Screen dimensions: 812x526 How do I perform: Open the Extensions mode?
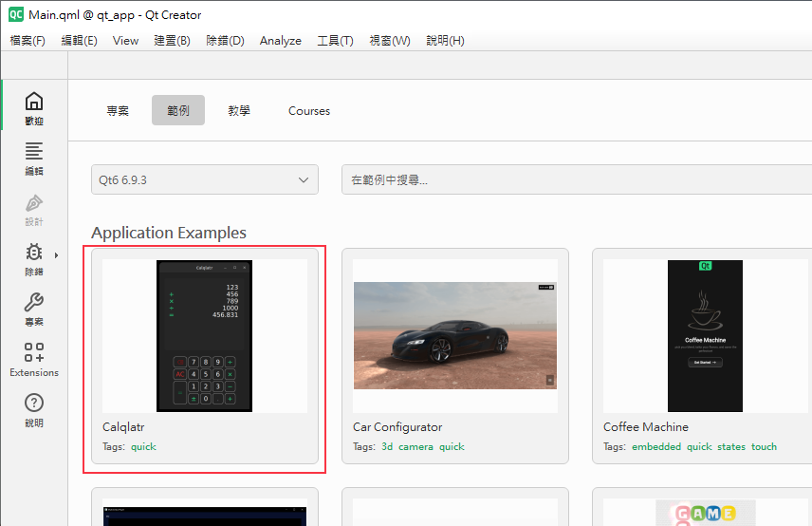coord(34,360)
